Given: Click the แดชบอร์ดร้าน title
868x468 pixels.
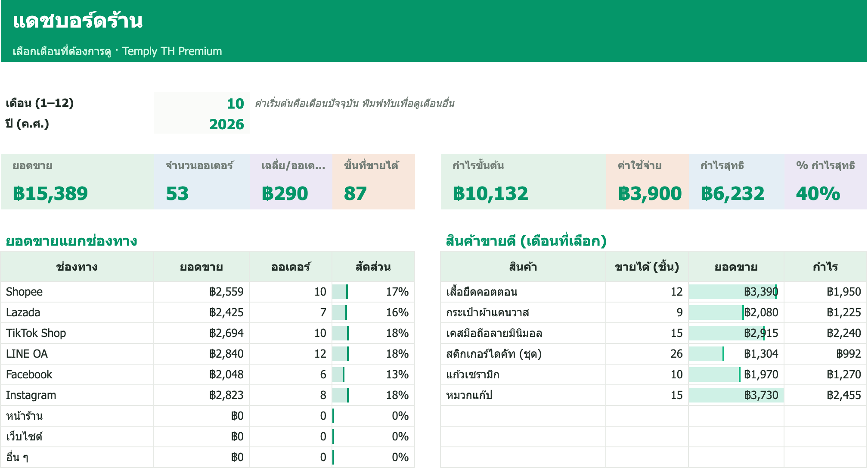Looking at the screenshot, I should point(78,21).
